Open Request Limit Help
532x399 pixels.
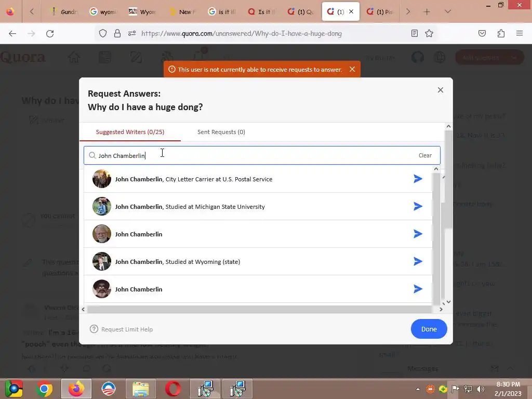click(x=127, y=329)
